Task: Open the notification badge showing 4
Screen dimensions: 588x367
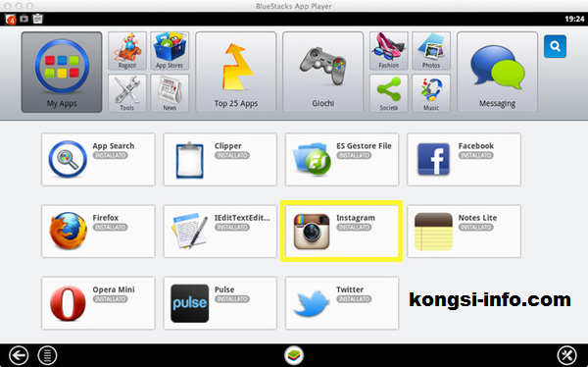Action: click(11, 19)
